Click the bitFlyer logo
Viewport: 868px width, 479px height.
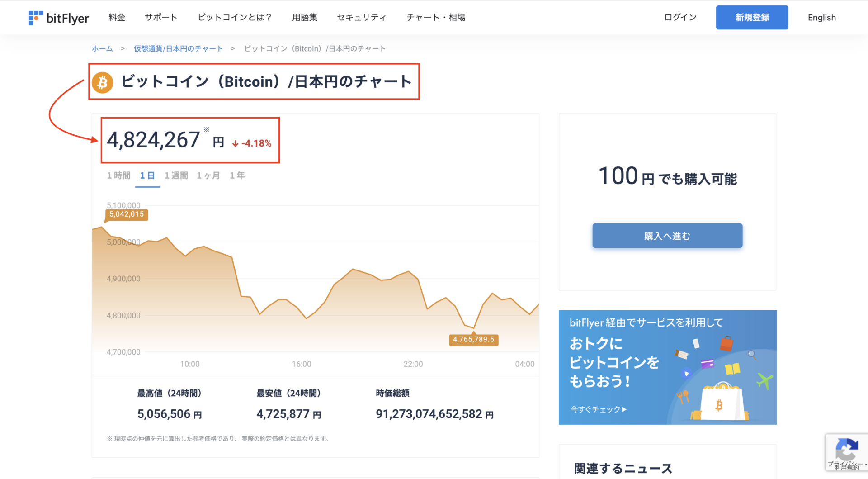click(x=59, y=18)
